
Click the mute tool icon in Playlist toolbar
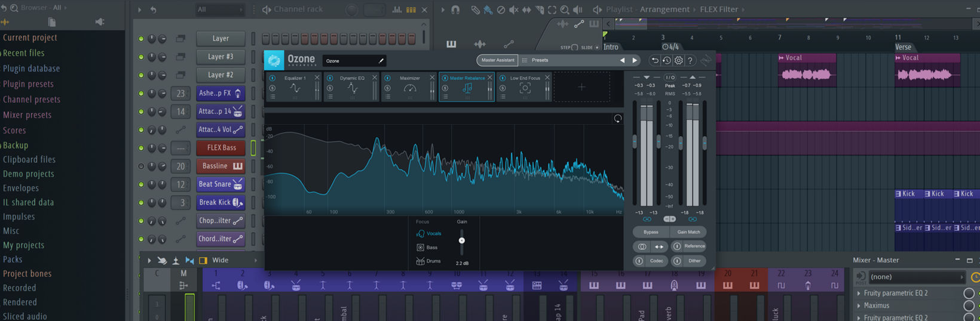pyautogui.click(x=513, y=10)
